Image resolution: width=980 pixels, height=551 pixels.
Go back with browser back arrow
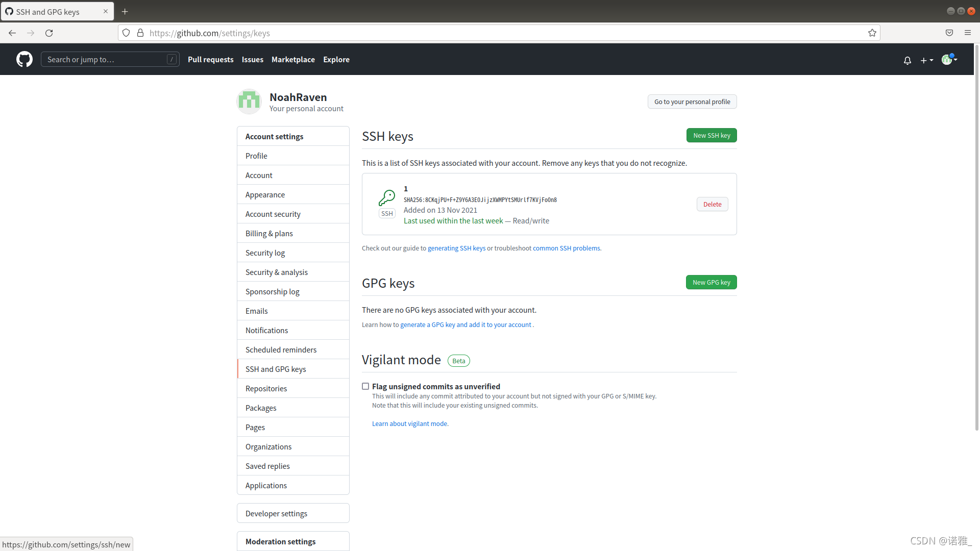[x=12, y=33]
